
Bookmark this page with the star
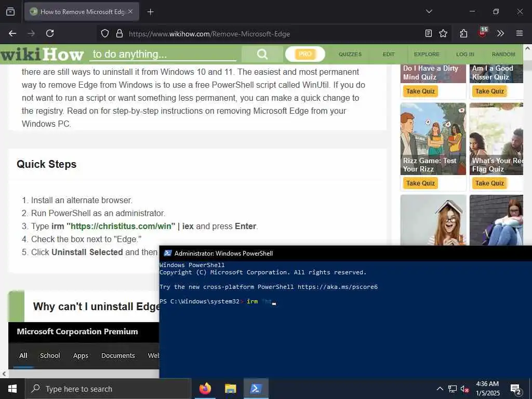coord(443,33)
